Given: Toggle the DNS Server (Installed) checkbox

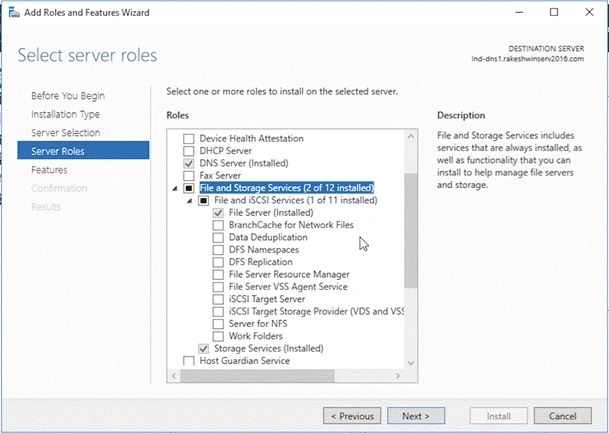Looking at the screenshot, I should [188, 163].
